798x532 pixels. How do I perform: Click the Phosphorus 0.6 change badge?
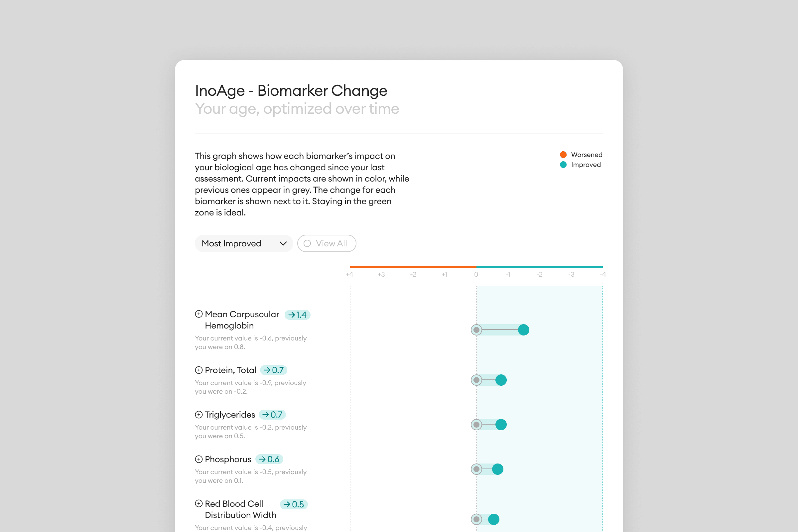pyautogui.click(x=269, y=459)
